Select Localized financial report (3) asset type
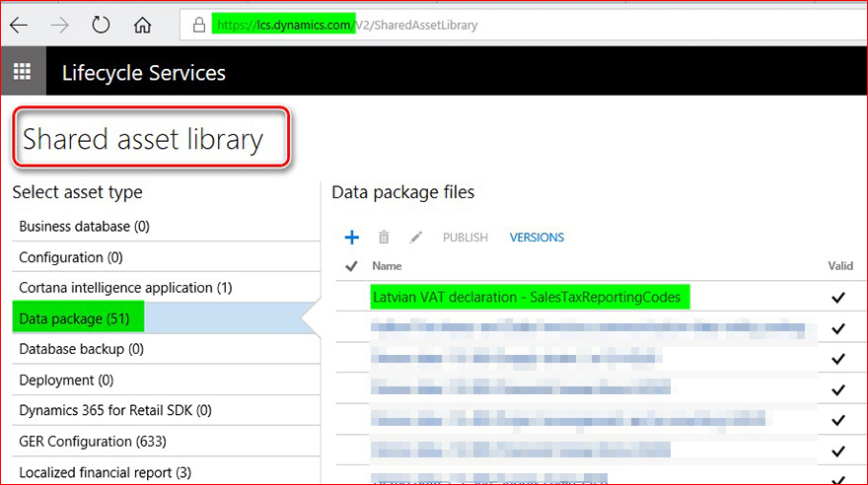The height and width of the screenshot is (485, 868). click(x=166, y=472)
